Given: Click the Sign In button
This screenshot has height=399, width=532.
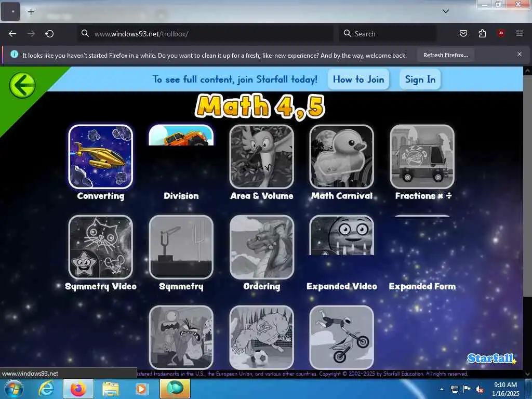Looking at the screenshot, I should pos(420,79).
